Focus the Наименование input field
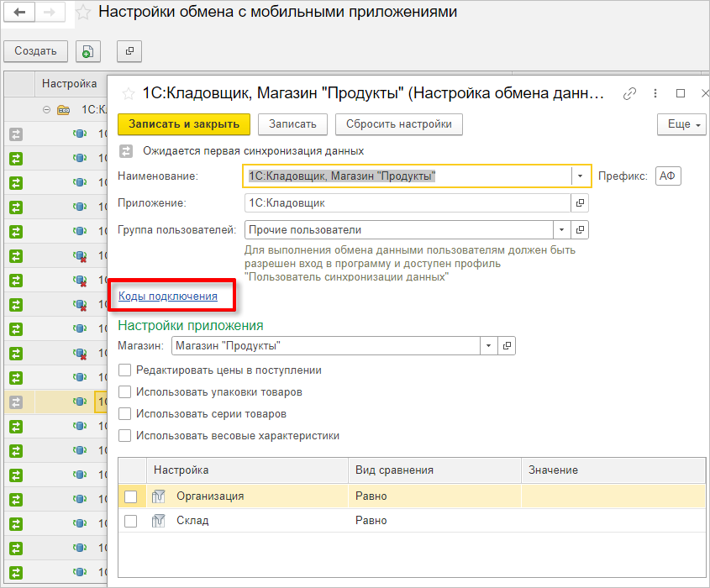Viewport: 710px width, 588px height. pos(407,176)
